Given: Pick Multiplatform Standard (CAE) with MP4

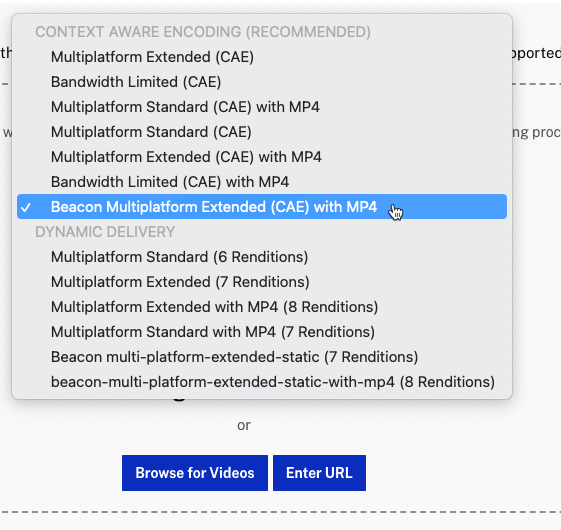Looking at the screenshot, I should [x=262, y=107].
